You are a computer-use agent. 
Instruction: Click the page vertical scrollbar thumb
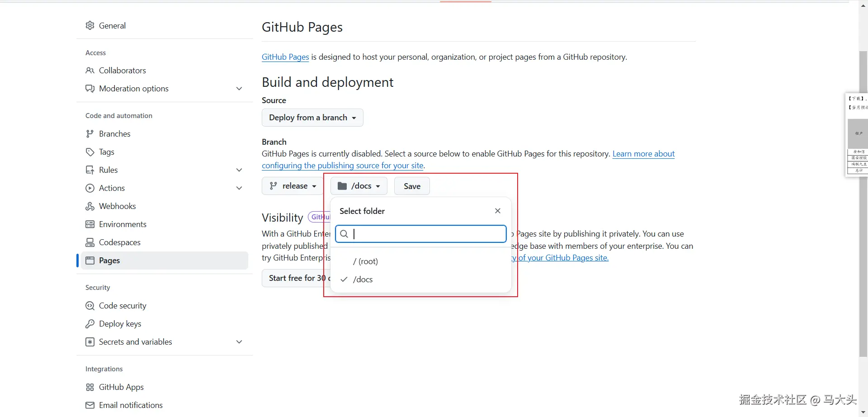click(863, 204)
